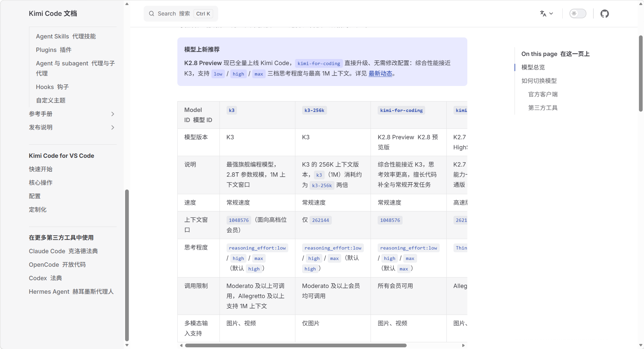This screenshot has width=644, height=349.
Task: Click the 1048576 value in kimi-for-coding column
Action: 390,220
